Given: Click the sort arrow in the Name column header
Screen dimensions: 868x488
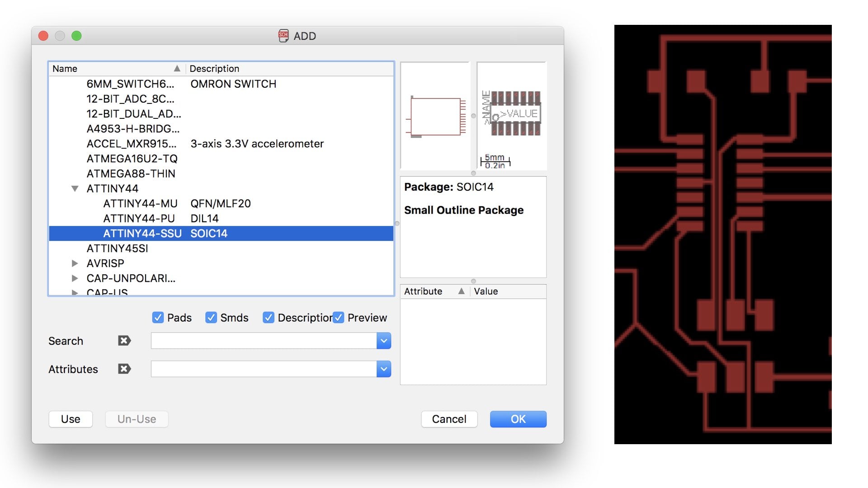Looking at the screenshot, I should [x=177, y=68].
